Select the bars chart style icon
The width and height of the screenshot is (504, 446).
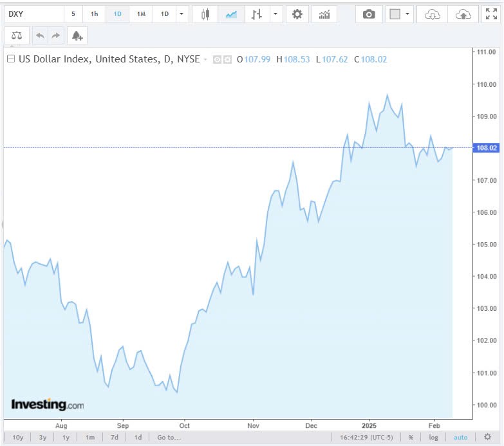pyautogui.click(x=256, y=14)
